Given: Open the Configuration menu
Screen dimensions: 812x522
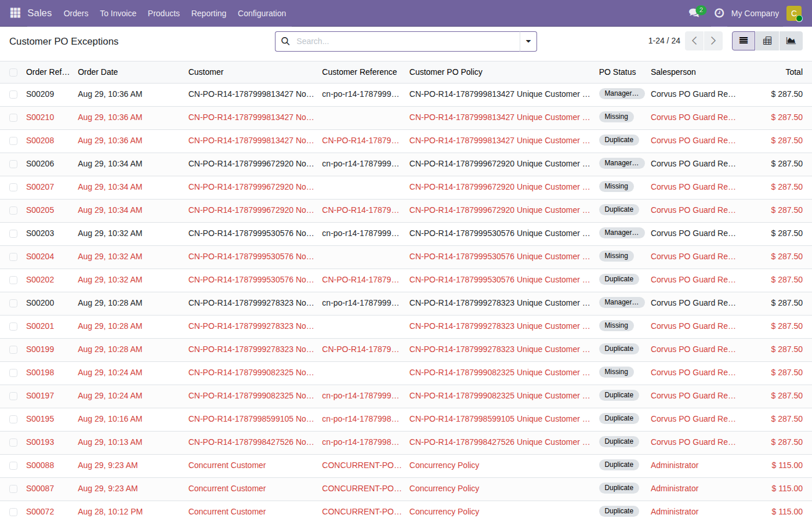Looking at the screenshot, I should [x=262, y=13].
